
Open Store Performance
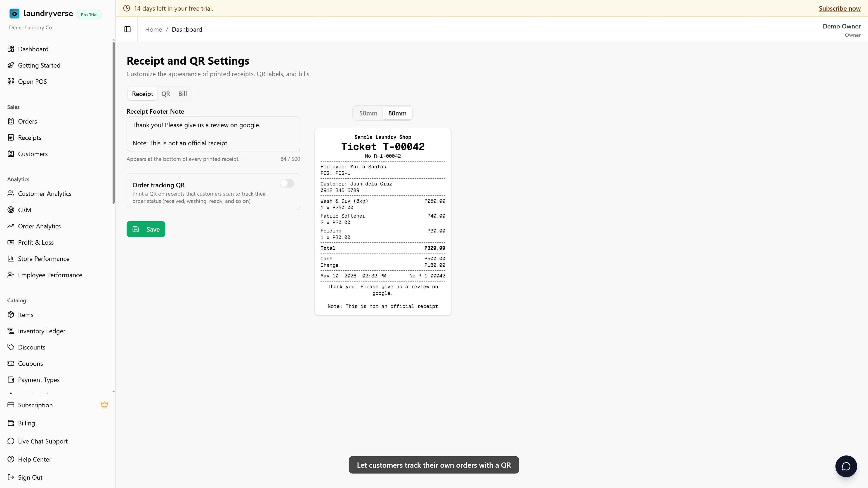pos(43,259)
